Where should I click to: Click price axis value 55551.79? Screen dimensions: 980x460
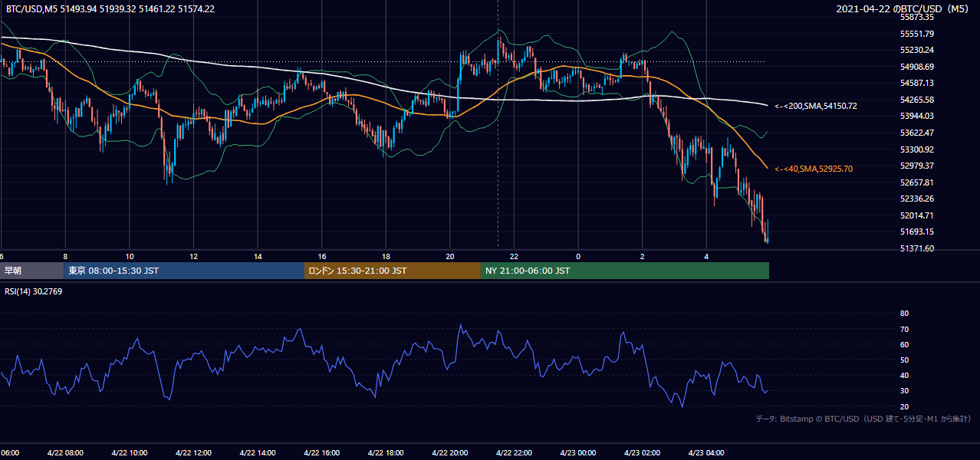click(x=916, y=34)
